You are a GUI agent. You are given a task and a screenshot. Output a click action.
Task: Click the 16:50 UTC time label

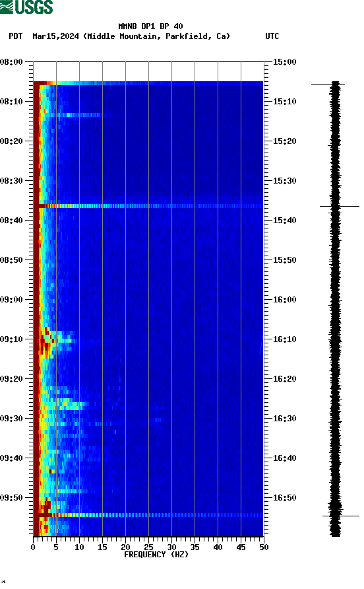click(x=284, y=498)
